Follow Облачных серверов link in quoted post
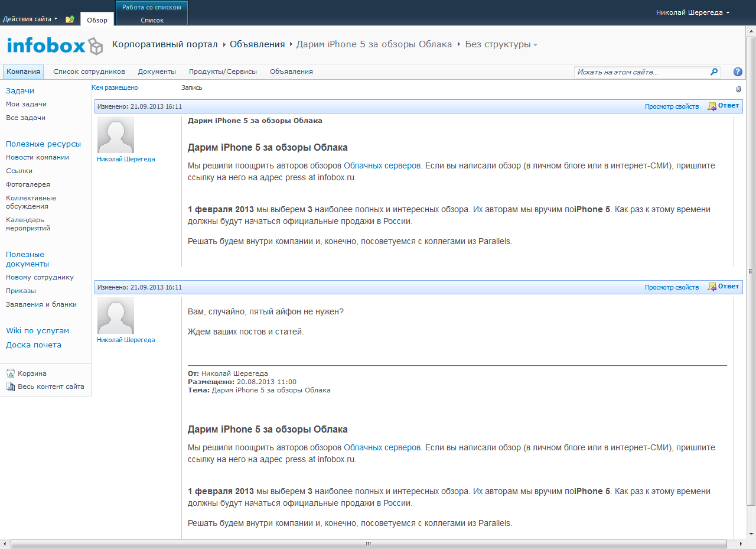Viewport: 756px width, 549px height. pyautogui.click(x=382, y=447)
